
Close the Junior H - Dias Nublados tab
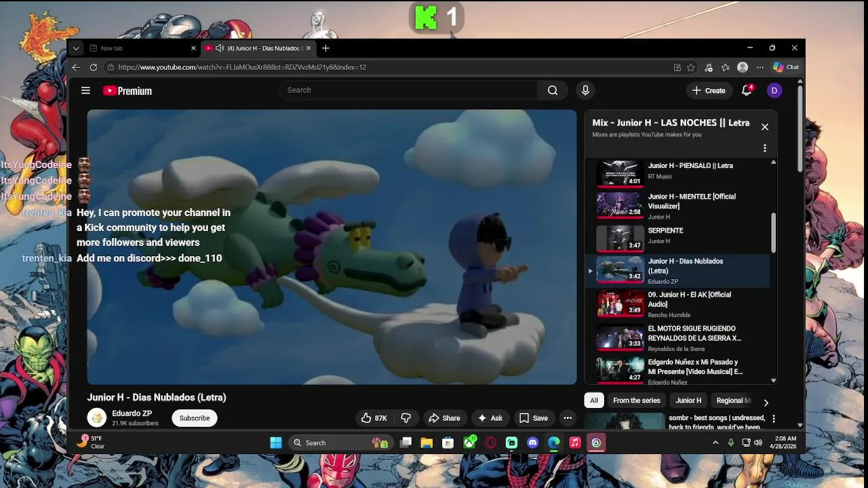pos(309,48)
